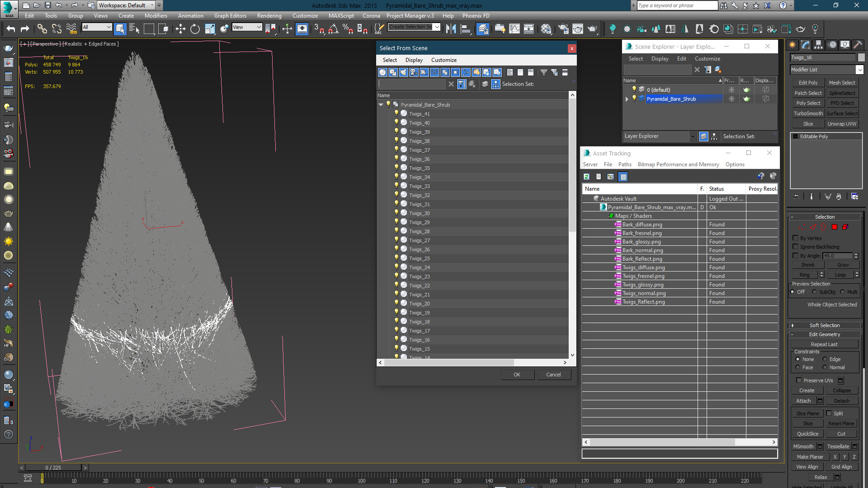The width and height of the screenshot is (868, 488).
Task: Refresh the Asset Tracking list
Action: coord(587,177)
